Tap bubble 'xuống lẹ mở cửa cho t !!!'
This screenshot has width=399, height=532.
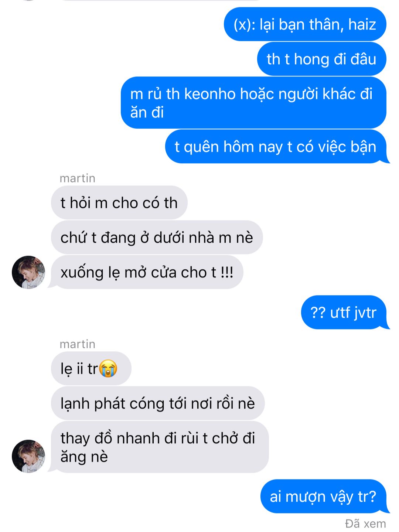pos(147,272)
